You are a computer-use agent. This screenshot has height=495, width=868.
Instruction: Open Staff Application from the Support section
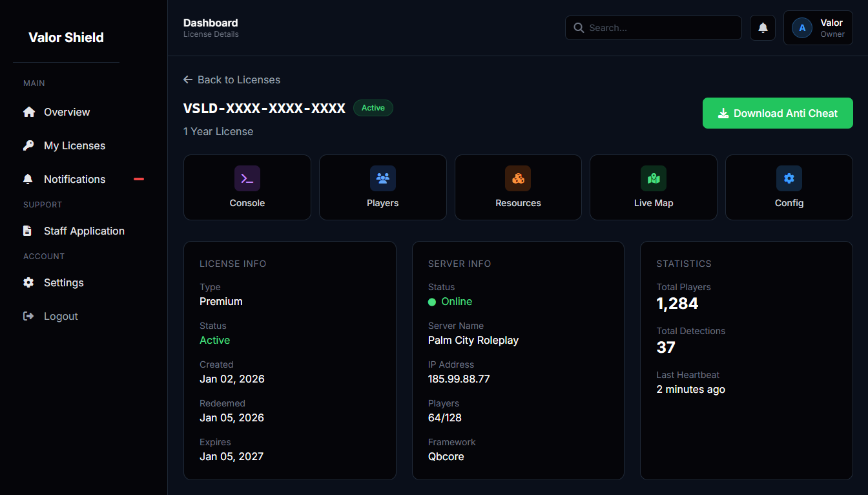(84, 230)
